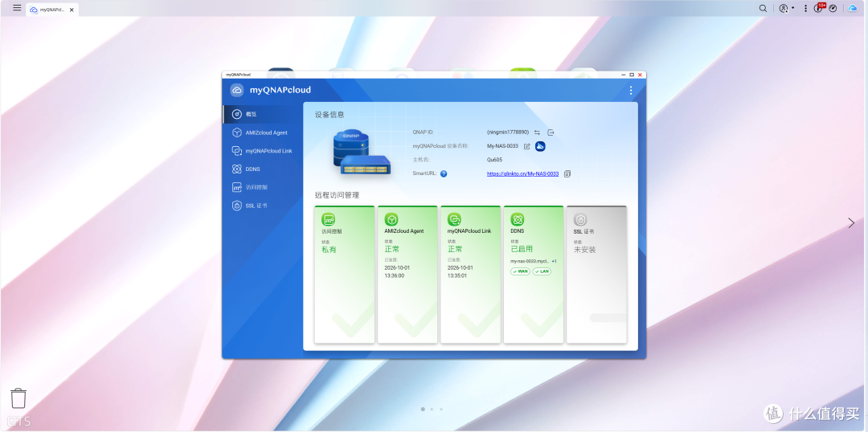
Task: Copy SmartURL with the clipboard icon
Action: [x=567, y=173]
